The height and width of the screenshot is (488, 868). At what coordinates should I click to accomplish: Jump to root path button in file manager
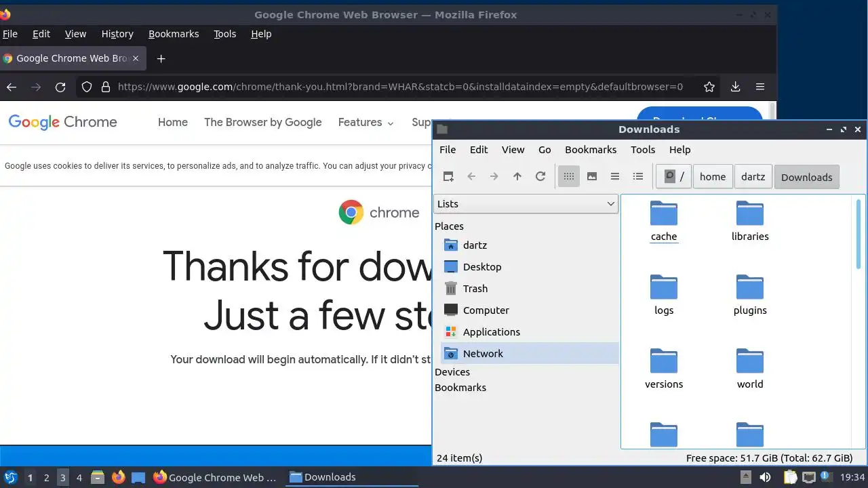tap(674, 177)
